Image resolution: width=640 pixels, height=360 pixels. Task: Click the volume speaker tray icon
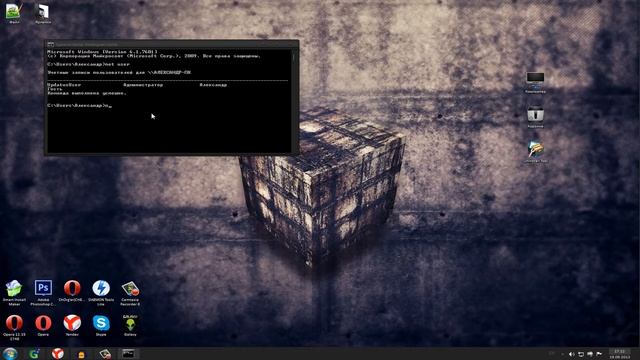571,354
